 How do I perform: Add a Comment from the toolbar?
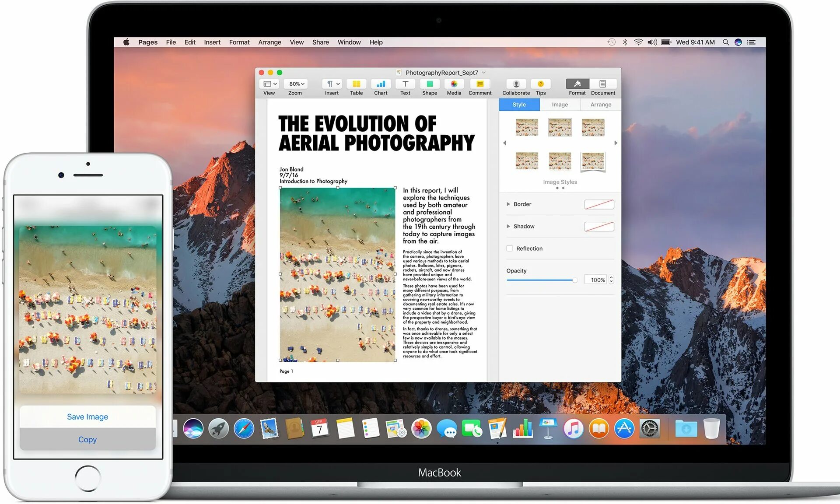pyautogui.click(x=479, y=84)
